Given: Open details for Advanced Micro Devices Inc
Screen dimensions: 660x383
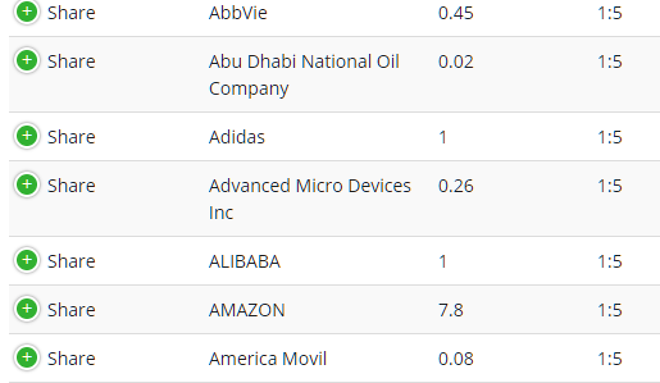Looking at the screenshot, I should [27, 185].
